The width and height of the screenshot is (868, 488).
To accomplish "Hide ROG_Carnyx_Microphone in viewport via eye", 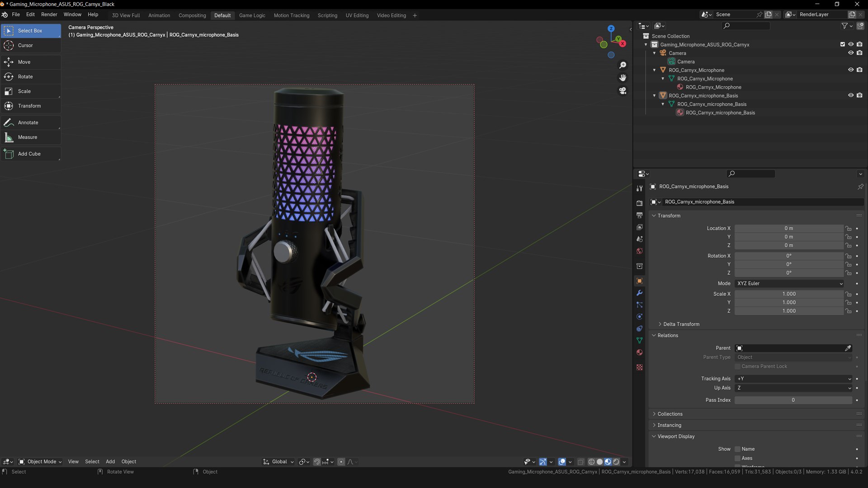I will coord(850,70).
